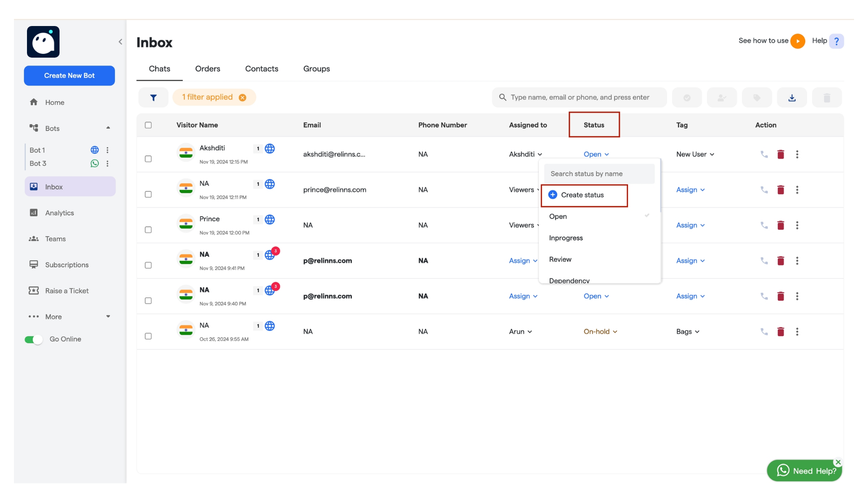Click the name, email or phone search box
This screenshot has height=502, width=868.
coord(579,98)
